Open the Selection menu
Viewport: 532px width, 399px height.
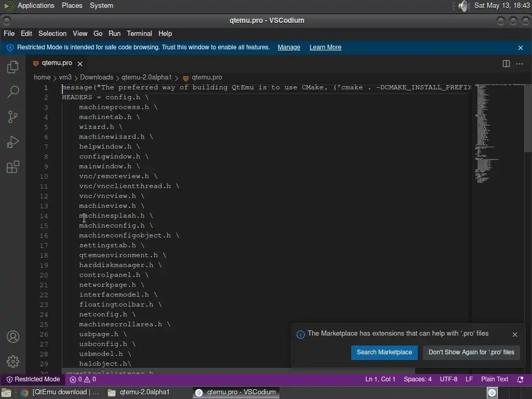pyautogui.click(x=52, y=34)
